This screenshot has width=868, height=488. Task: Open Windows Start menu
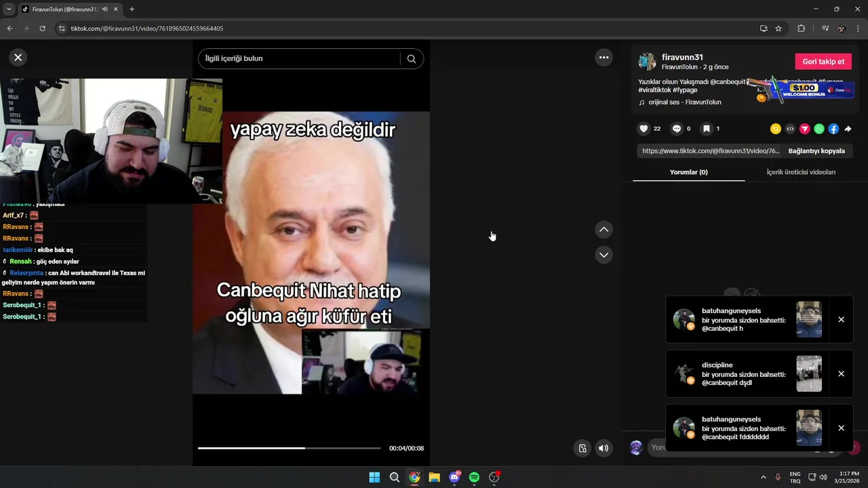point(374,477)
